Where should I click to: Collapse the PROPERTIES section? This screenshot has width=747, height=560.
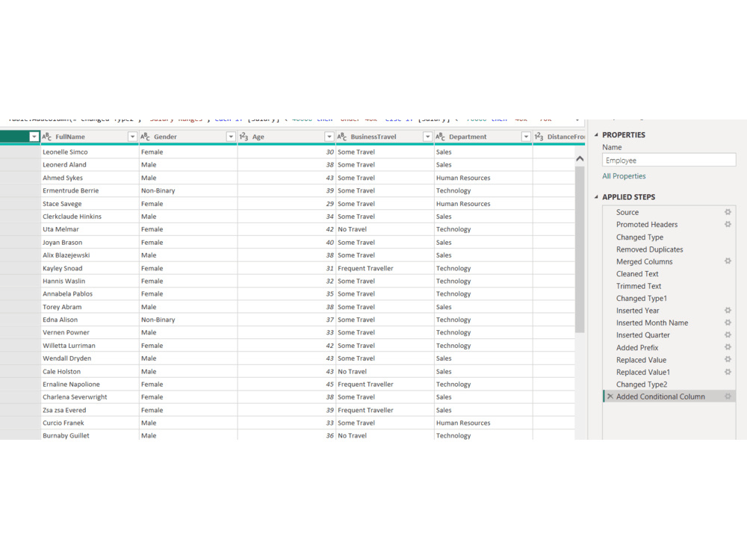[596, 134]
